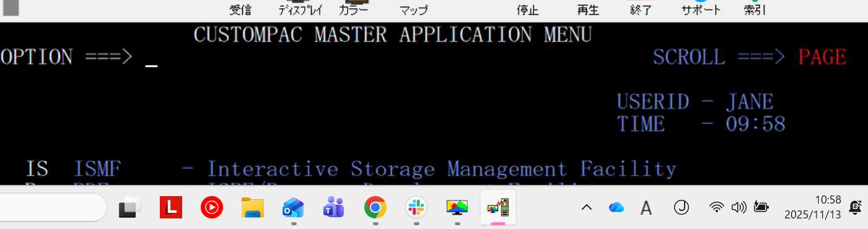
Task: Select the カラー toolbar item
Action: (x=353, y=10)
